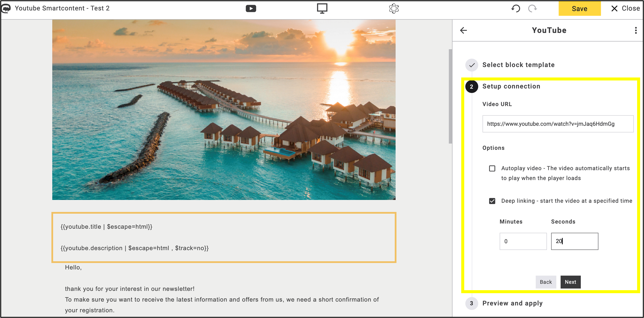Click the undo arrow icon
This screenshot has width=644, height=318.
pyautogui.click(x=516, y=8)
